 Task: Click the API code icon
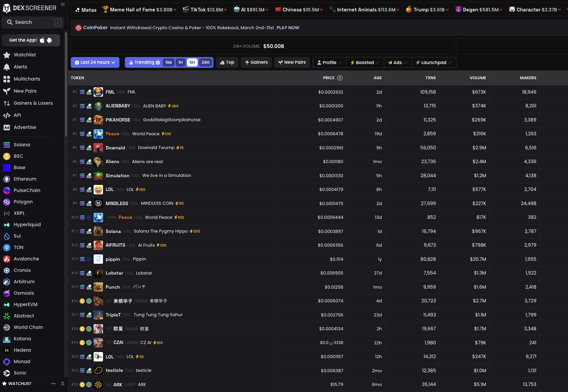click(x=7, y=115)
